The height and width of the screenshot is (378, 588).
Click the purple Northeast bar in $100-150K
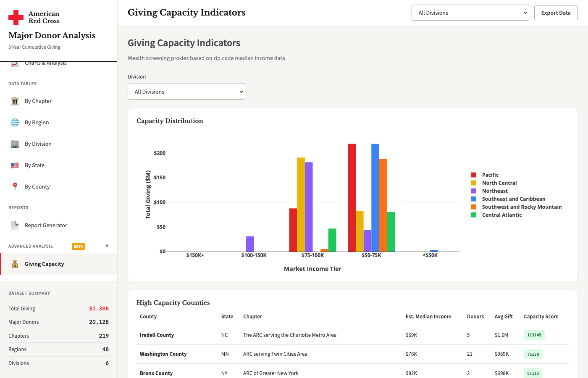click(x=250, y=244)
